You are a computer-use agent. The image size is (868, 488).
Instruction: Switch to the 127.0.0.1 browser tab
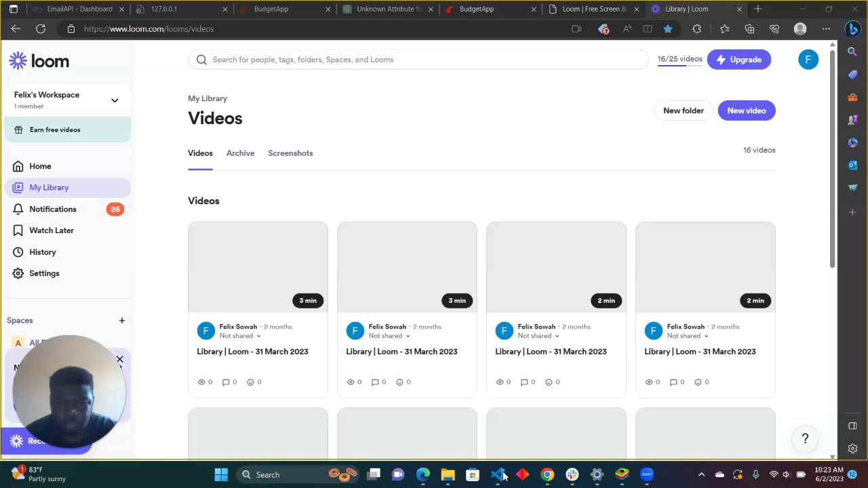coord(181,9)
